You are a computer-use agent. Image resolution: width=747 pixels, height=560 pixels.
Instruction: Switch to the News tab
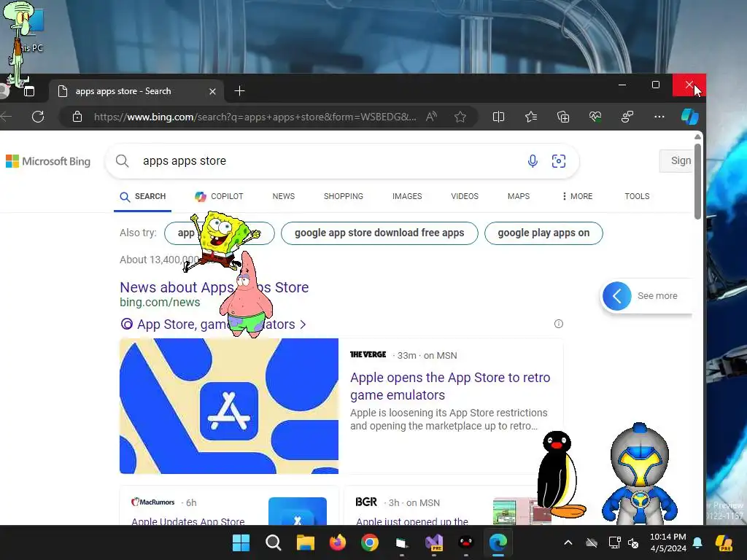pyautogui.click(x=284, y=196)
